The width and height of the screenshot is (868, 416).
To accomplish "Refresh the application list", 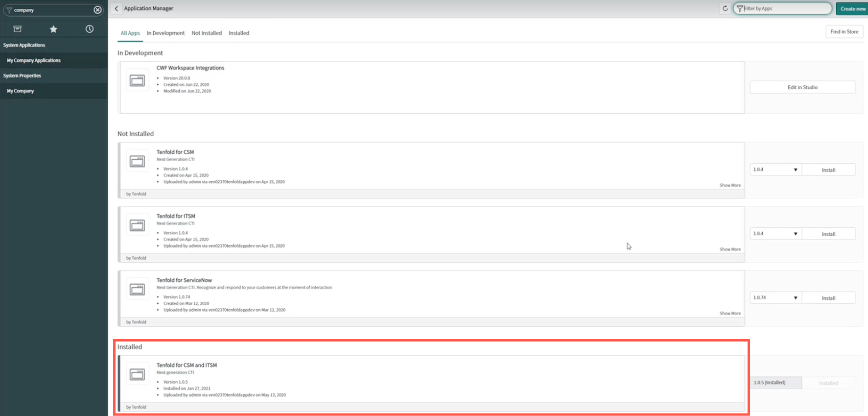I will pyautogui.click(x=725, y=8).
